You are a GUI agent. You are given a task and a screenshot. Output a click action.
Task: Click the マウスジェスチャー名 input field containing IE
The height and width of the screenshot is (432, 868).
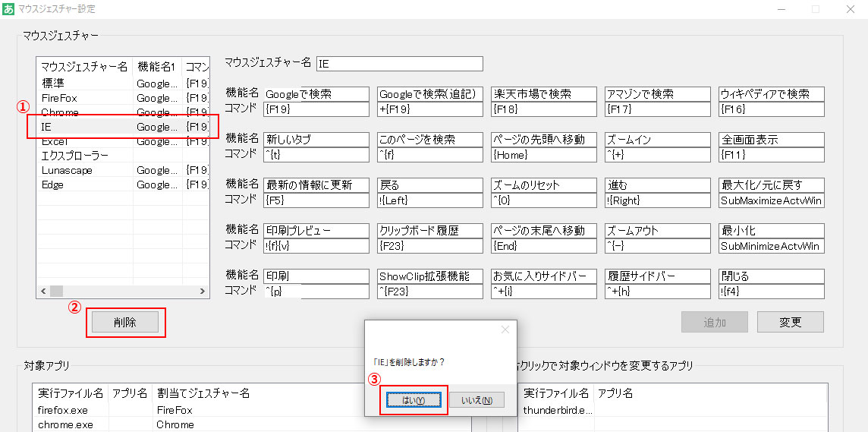click(x=400, y=64)
